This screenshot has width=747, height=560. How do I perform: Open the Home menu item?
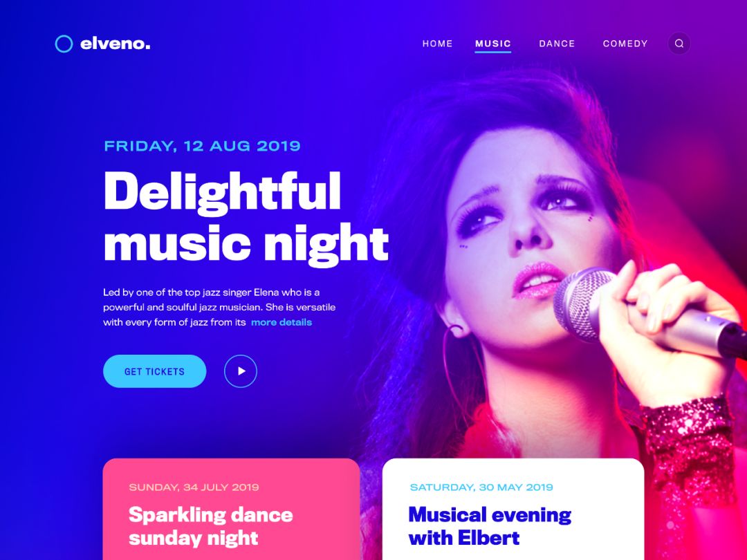pyautogui.click(x=437, y=44)
